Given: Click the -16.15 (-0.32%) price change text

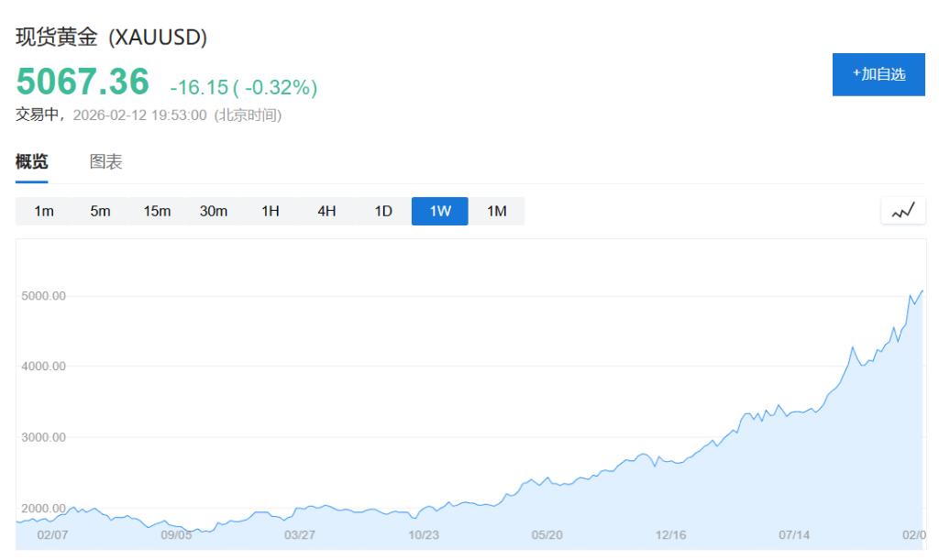Looking at the screenshot, I should (x=244, y=88).
